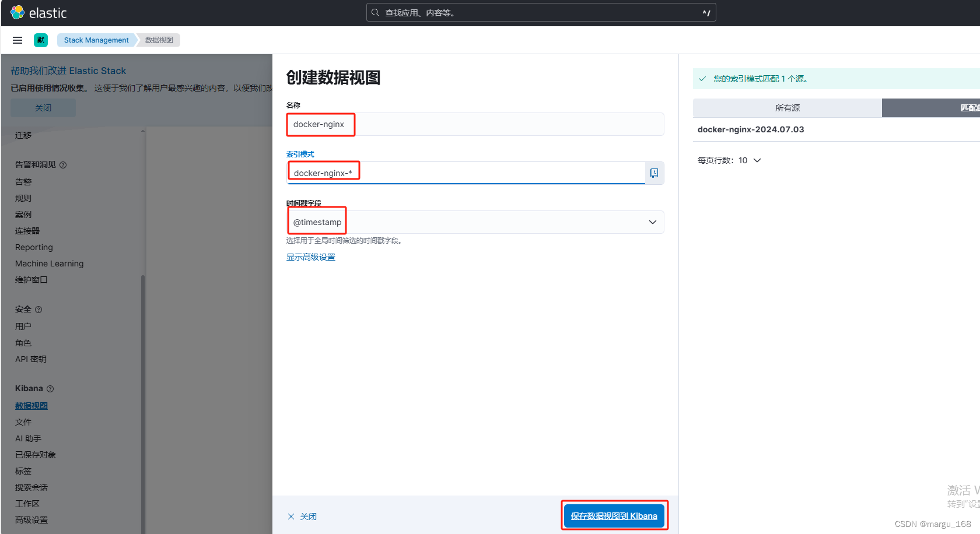Click the 名称 input containing docker-nginx
The height and width of the screenshot is (534, 980).
475,124
